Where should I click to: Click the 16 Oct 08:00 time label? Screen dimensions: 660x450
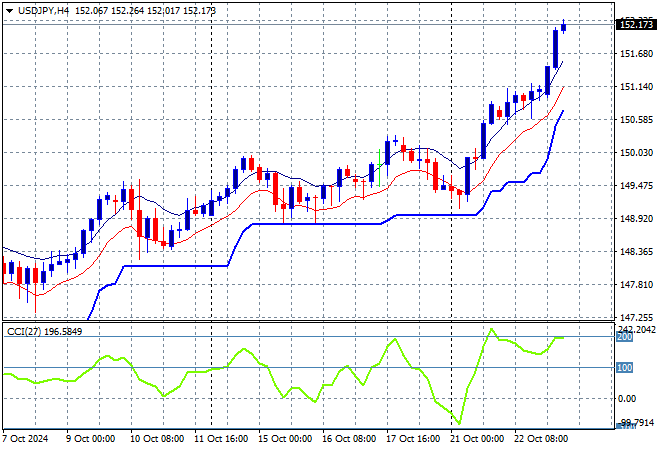coord(349,439)
